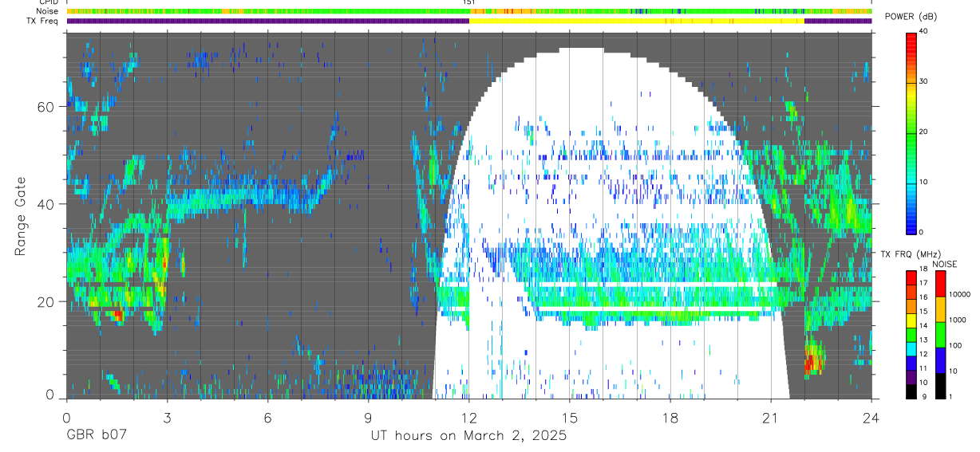Click the 10000 noise scale label
The width and height of the screenshot is (980, 452).
[x=960, y=294]
